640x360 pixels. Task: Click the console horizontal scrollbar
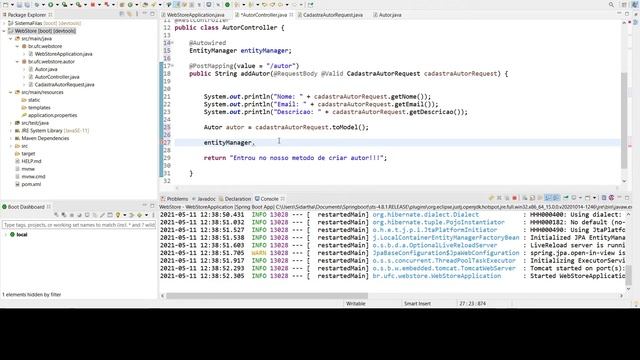tap(267, 296)
